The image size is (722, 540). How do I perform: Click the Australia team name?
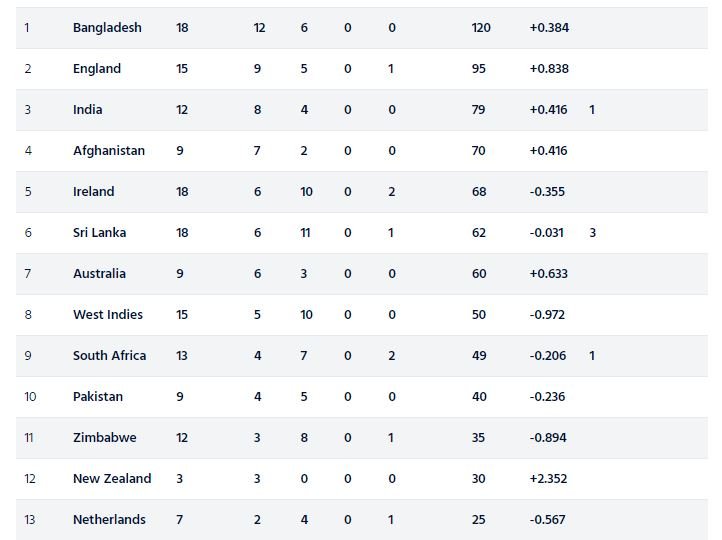point(100,274)
